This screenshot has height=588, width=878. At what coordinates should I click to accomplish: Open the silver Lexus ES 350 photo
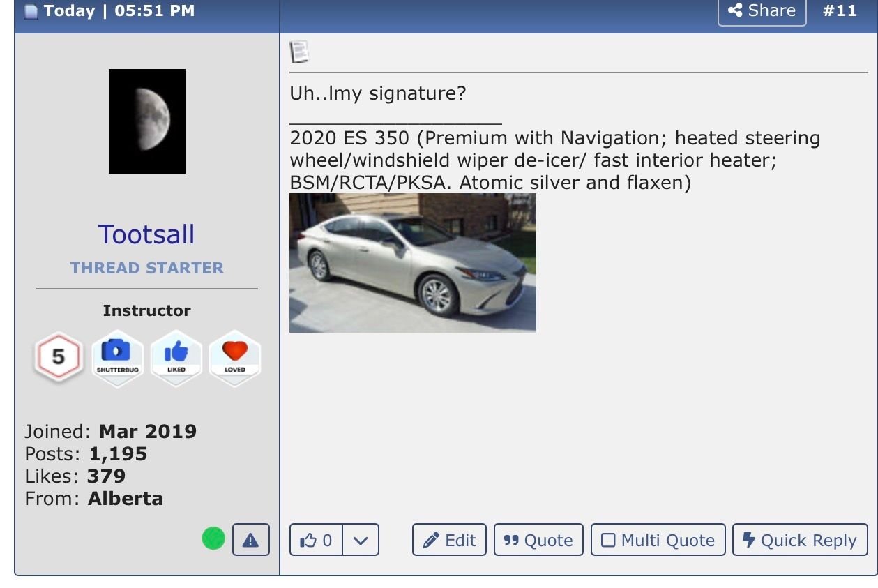pyautogui.click(x=412, y=263)
